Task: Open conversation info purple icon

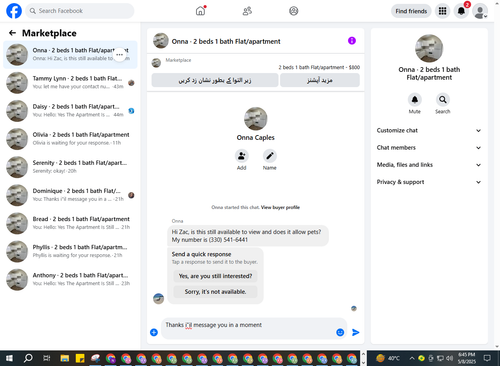Action: click(352, 41)
